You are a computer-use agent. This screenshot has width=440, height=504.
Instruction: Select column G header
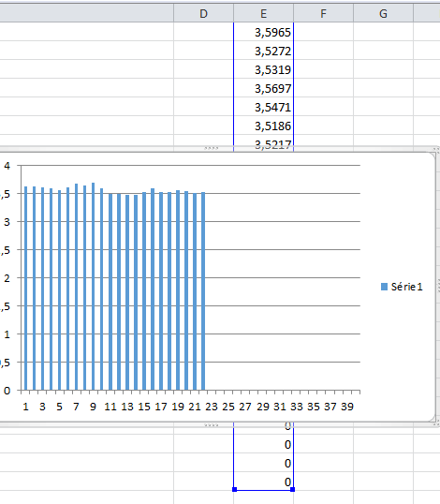coord(383,13)
